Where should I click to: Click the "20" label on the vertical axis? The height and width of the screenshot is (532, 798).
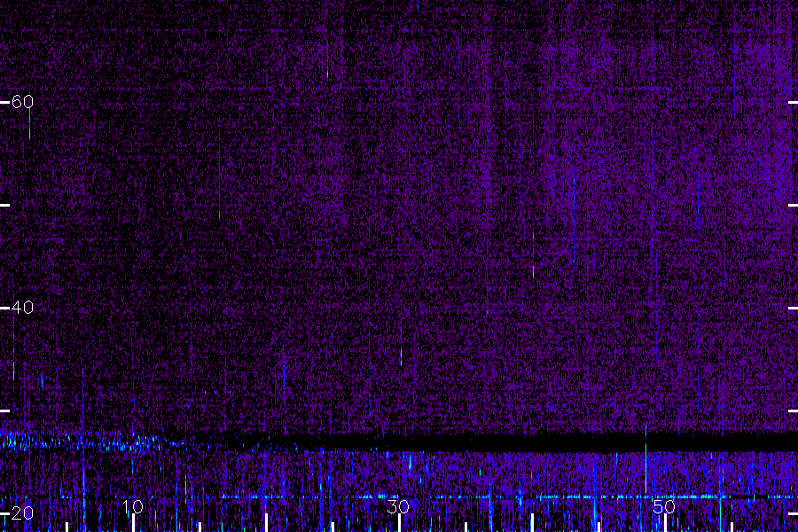[22, 512]
